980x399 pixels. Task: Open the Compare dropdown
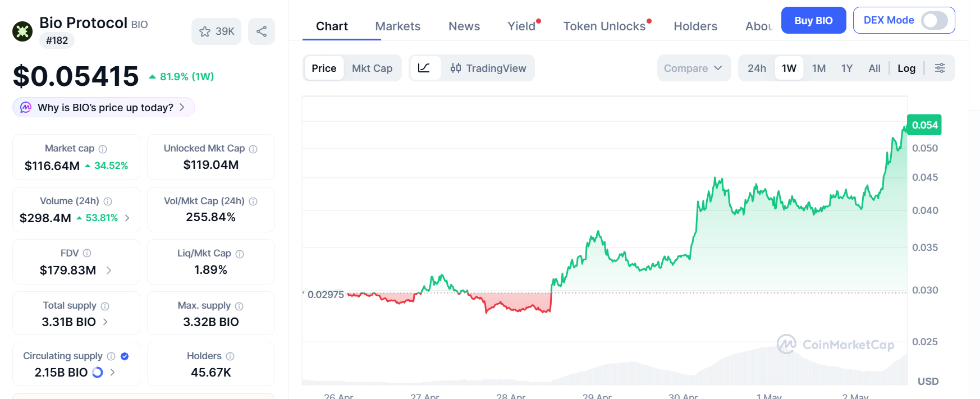694,68
